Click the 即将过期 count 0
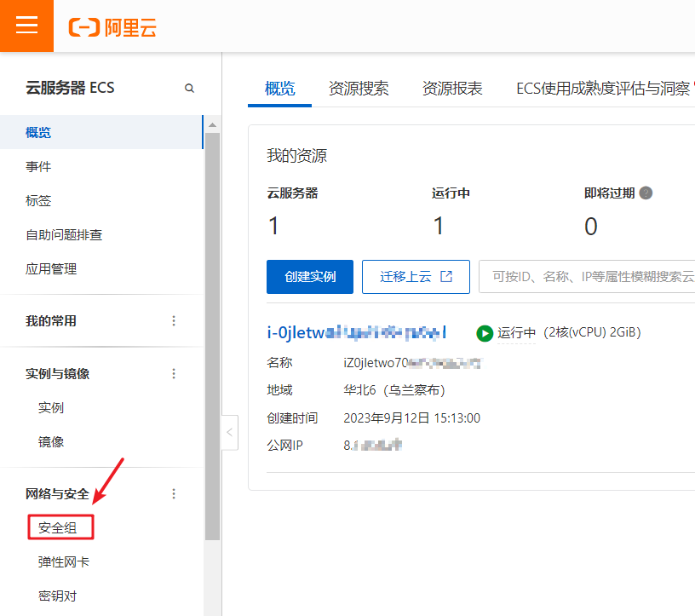The height and width of the screenshot is (616, 695). (591, 226)
